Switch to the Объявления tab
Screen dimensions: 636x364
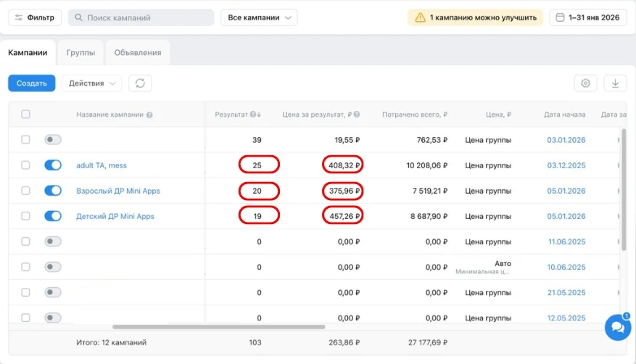138,53
